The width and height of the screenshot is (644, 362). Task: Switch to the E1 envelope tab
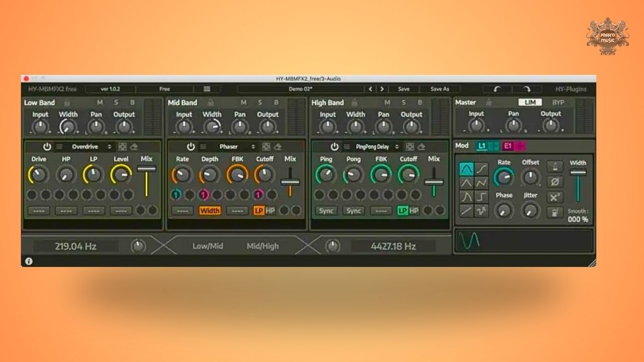508,146
